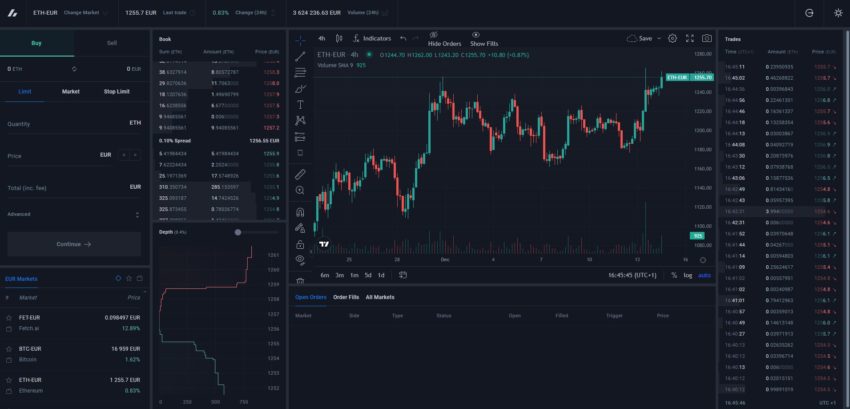This screenshot has height=409, width=850.
Task: Toggle favorite star for FET-EUR
Action: pyautogui.click(x=8, y=318)
